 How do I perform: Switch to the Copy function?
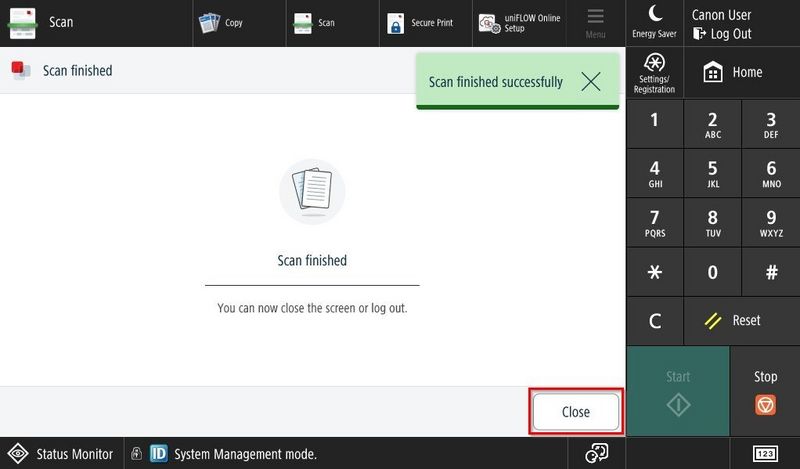coord(222,22)
